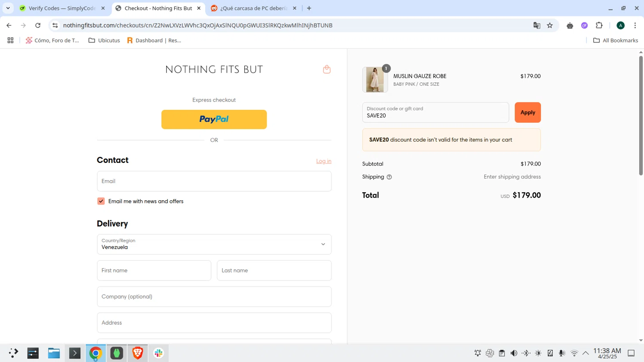Open the file manager in taskbar
This screenshot has width=644, height=362.
pyautogui.click(x=54, y=353)
